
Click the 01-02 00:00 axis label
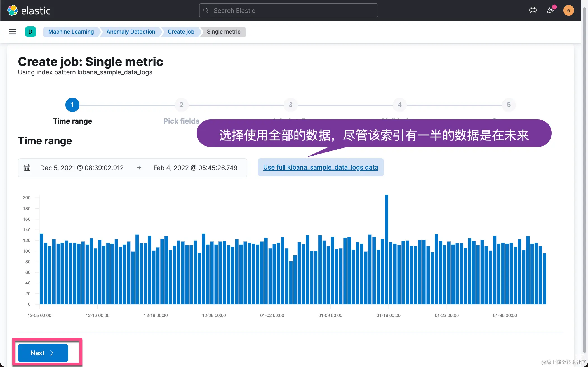pos(272,316)
